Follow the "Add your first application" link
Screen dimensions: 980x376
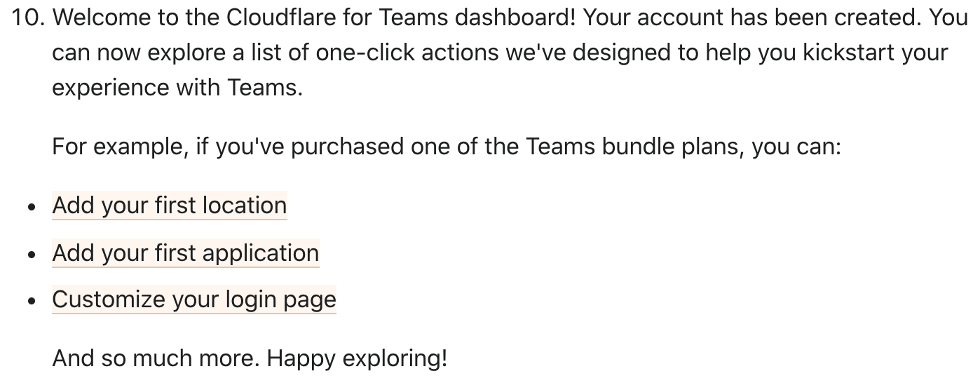(186, 253)
